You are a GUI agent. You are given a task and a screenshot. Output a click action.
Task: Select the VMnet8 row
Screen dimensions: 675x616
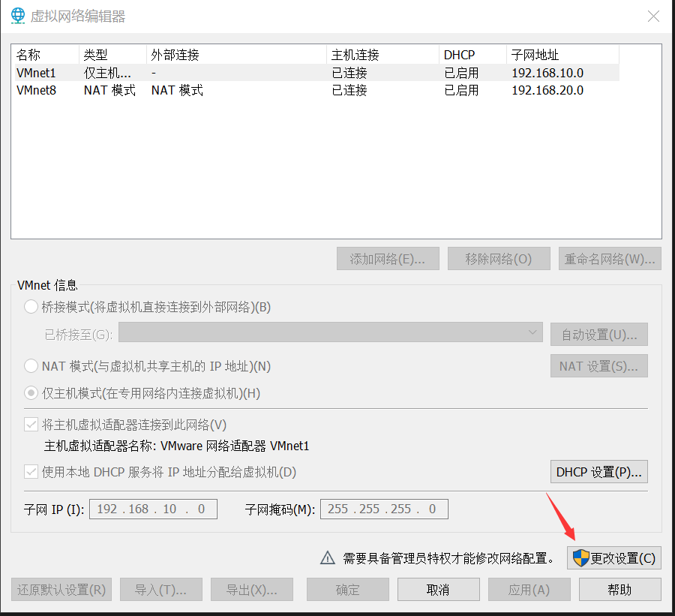(x=316, y=90)
